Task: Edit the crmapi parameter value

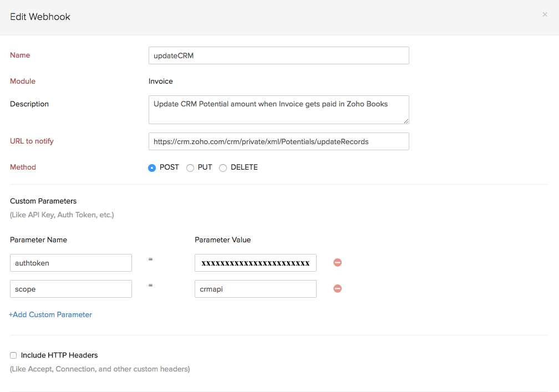Action: 255,288
